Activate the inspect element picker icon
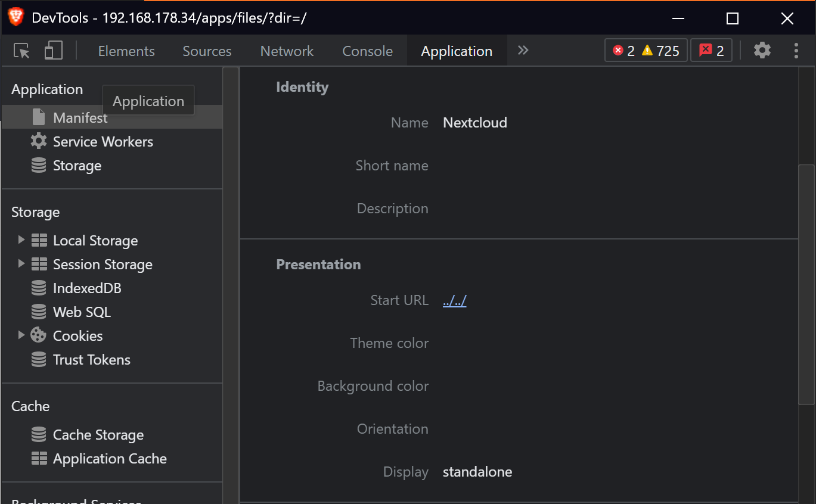This screenshot has height=504, width=816. [22, 51]
